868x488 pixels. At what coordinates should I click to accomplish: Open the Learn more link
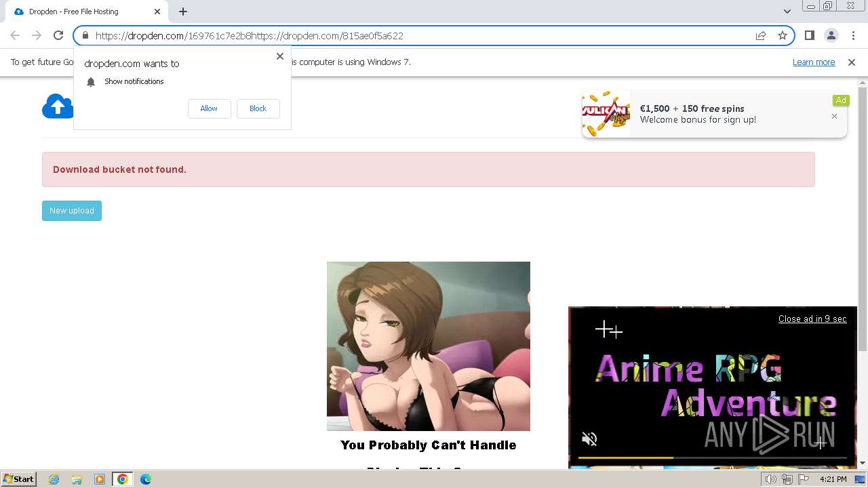pyautogui.click(x=814, y=62)
